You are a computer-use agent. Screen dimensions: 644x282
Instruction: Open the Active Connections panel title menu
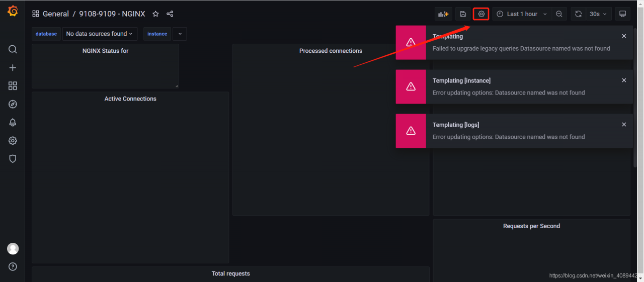pos(130,99)
